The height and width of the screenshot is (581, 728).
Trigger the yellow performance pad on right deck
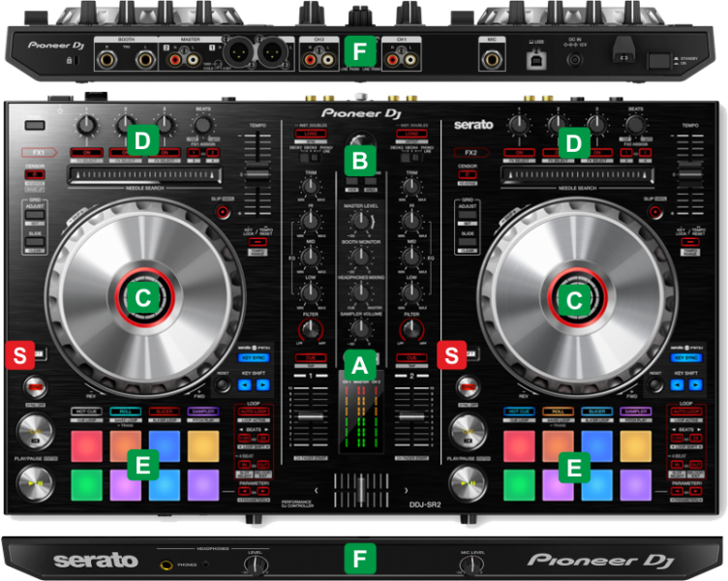(x=636, y=446)
